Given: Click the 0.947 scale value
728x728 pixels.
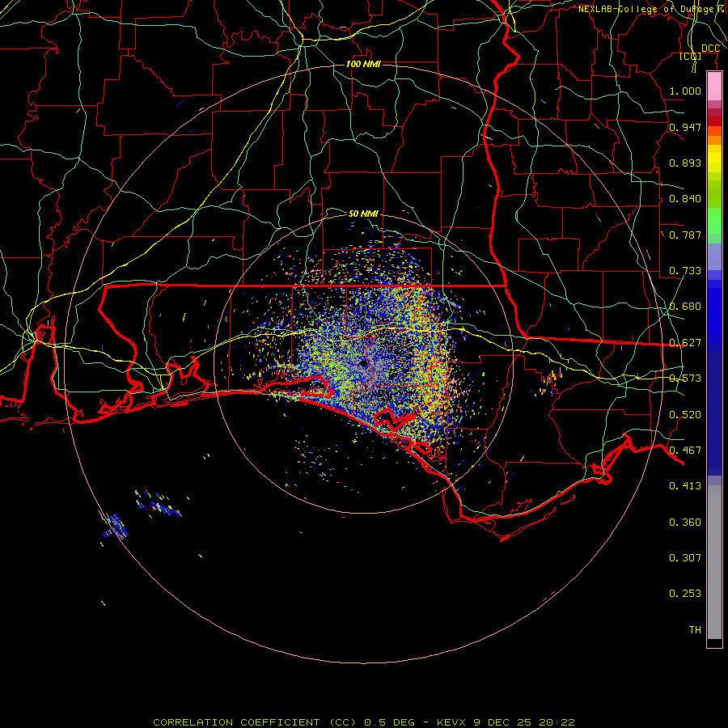Looking at the screenshot, I should (x=685, y=127).
